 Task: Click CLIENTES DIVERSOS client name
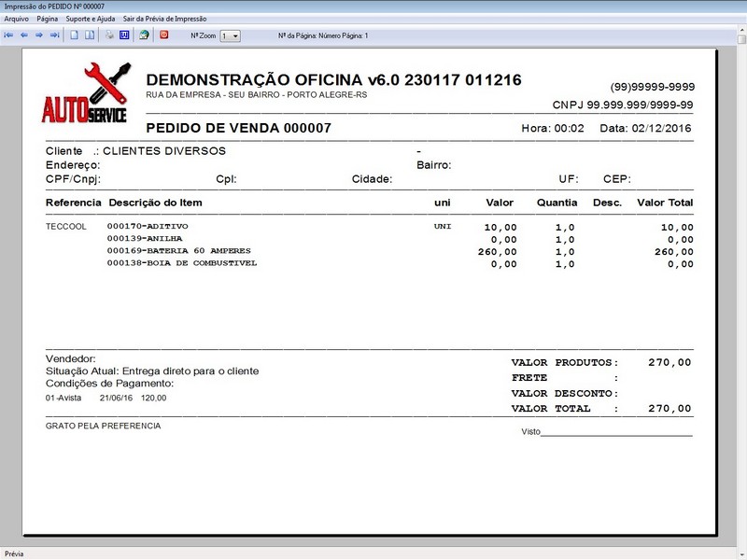(164, 151)
